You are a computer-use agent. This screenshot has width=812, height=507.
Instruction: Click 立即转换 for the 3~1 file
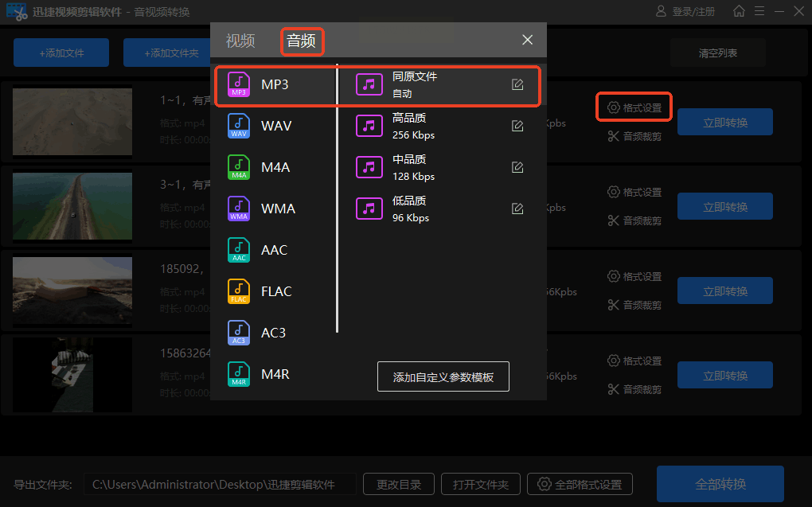pyautogui.click(x=725, y=207)
